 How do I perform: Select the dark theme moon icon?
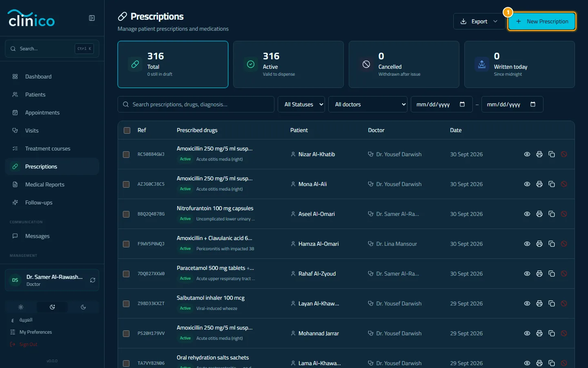point(83,307)
